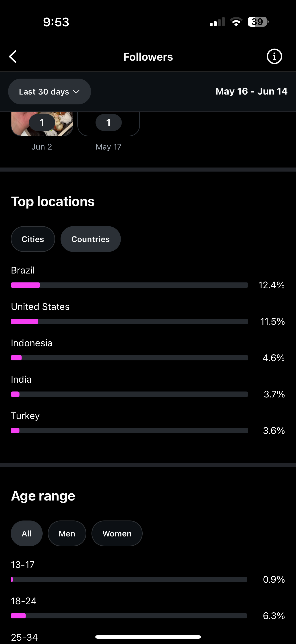Select the Cities location filter

click(x=33, y=239)
